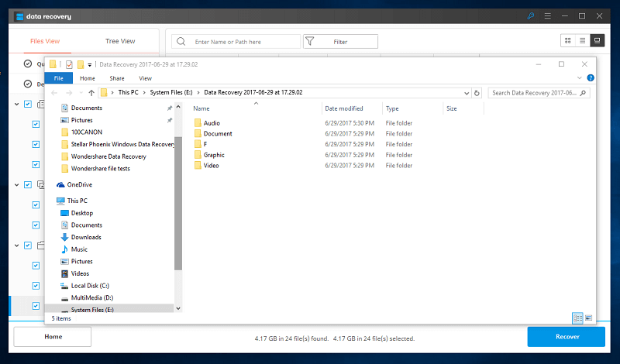Select Downloads in the navigation pane
Screen dimensions: 620x364
pyautogui.click(x=86, y=237)
